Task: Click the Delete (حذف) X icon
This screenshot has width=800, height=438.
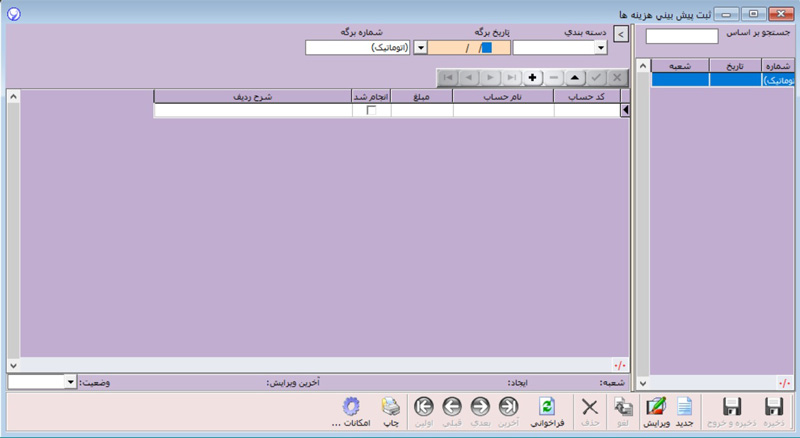Action: click(590, 409)
